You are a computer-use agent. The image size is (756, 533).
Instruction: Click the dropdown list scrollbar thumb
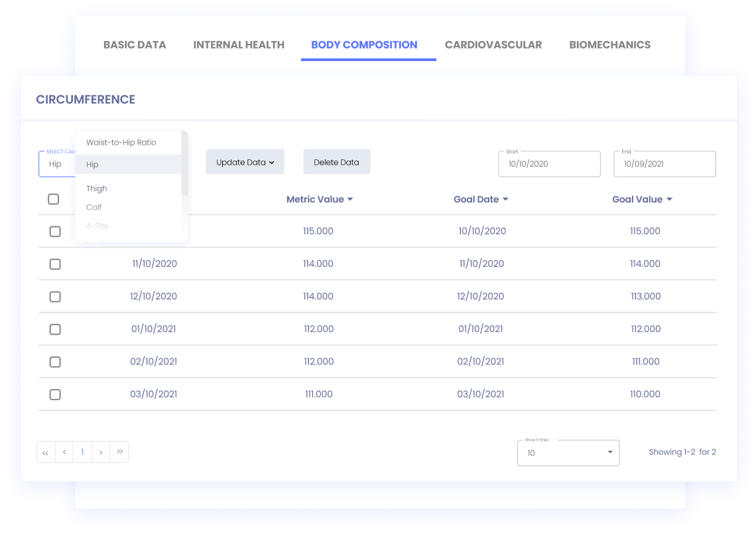coord(184,163)
